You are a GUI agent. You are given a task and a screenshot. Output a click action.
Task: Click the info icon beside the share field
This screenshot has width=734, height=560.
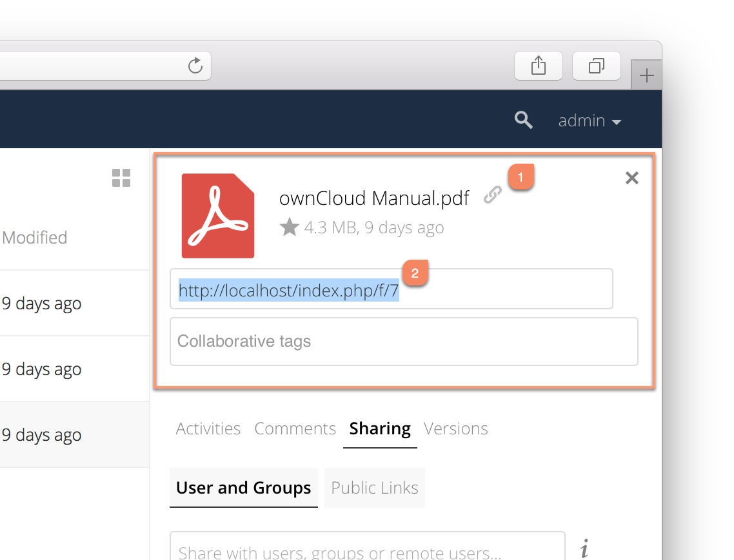coord(584,548)
